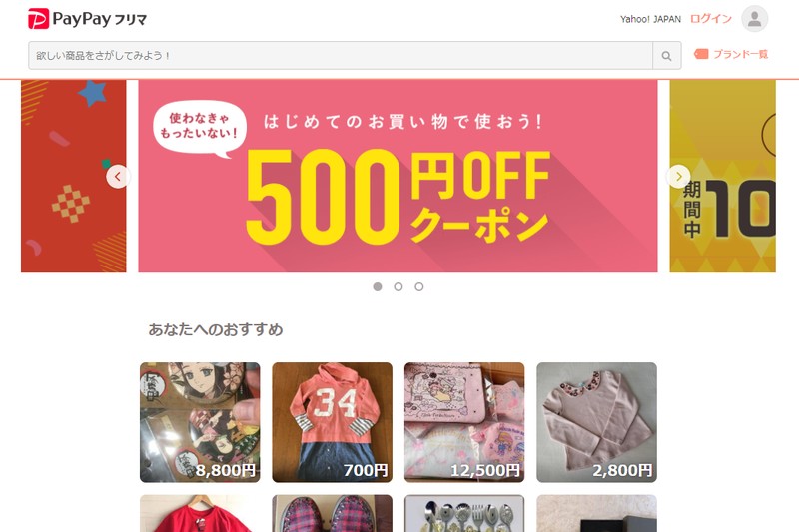The width and height of the screenshot is (799, 532).
Task: Show previous banner with left arrow
Action: 118,176
